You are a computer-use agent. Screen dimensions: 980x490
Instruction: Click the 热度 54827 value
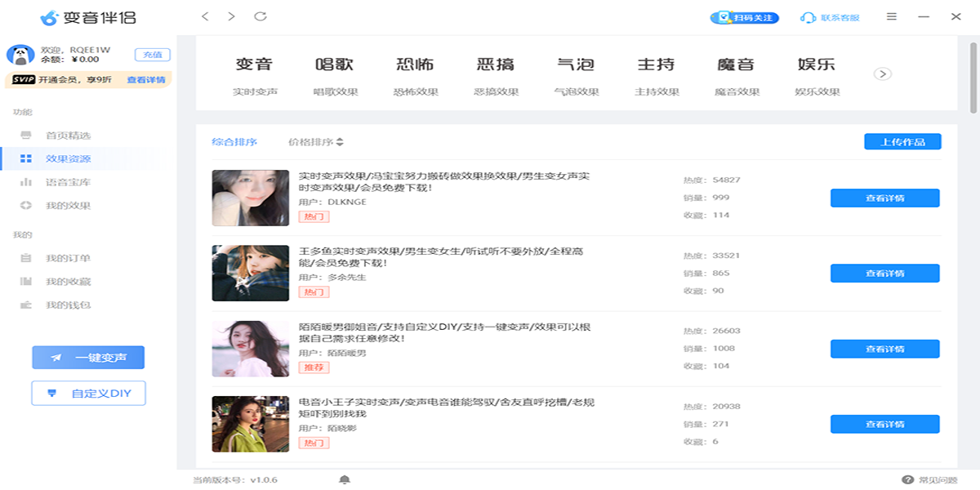point(727,180)
